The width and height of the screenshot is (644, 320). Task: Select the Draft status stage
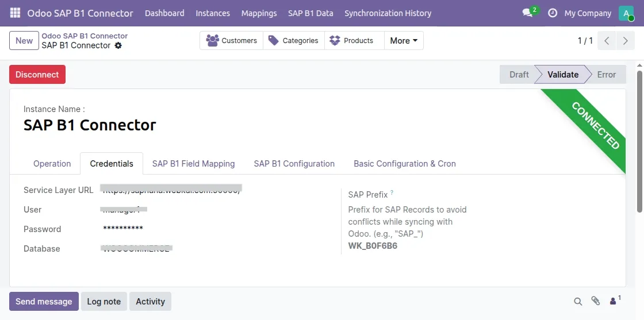pyautogui.click(x=519, y=75)
